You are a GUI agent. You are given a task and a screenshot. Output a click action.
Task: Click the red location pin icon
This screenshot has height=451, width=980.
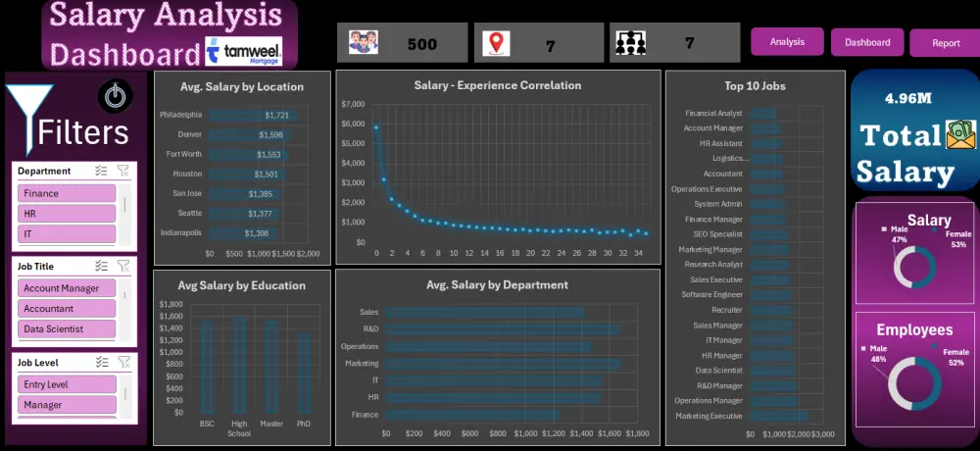click(x=496, y=43)
